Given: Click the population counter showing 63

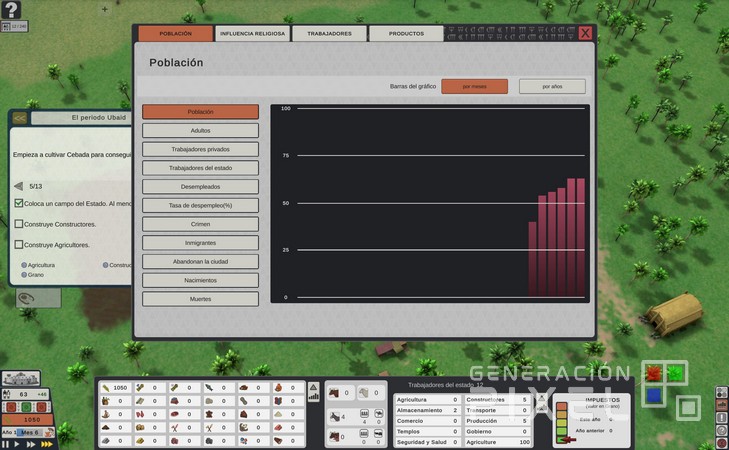Looking at the screenshot, I should click(26, 394).
